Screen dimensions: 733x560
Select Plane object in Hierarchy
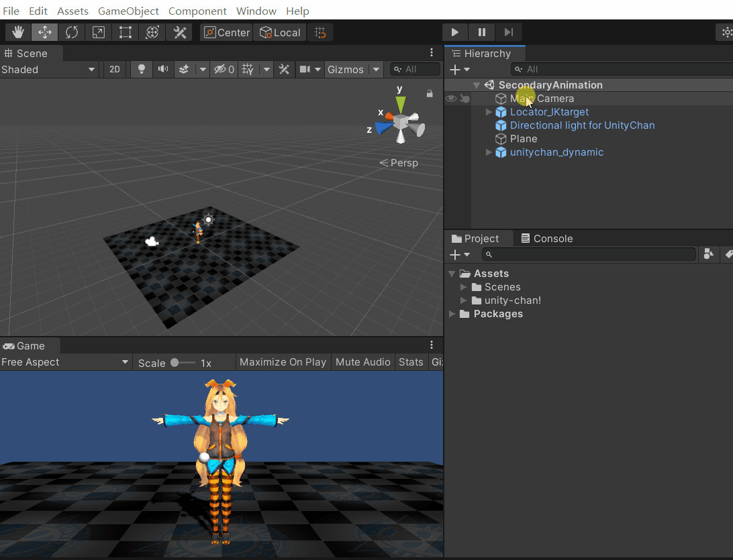coord(523,139)
